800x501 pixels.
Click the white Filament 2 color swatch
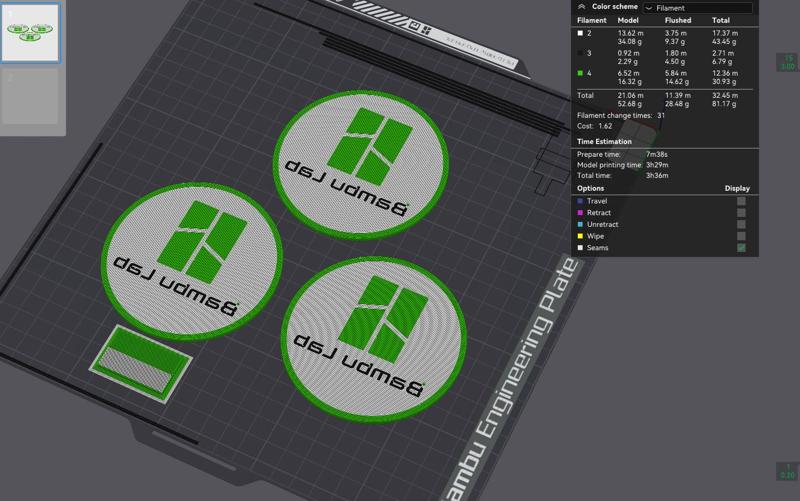click(580, 33)
